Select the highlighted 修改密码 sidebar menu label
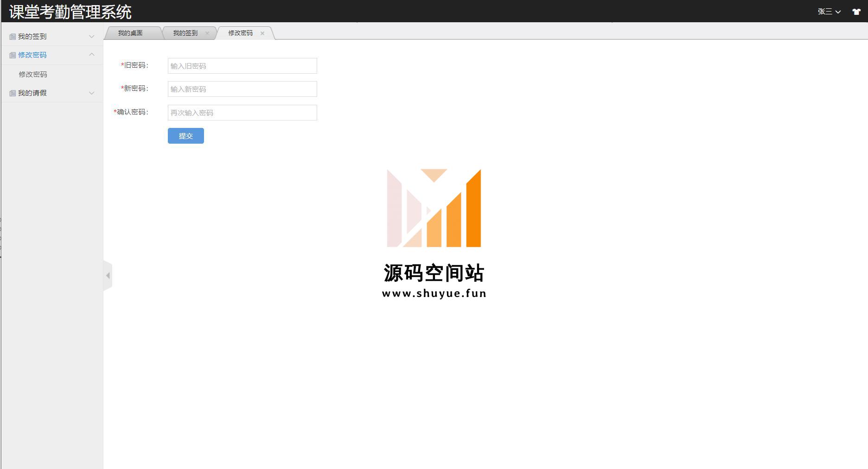868x469 pixels. coord(32,55)
